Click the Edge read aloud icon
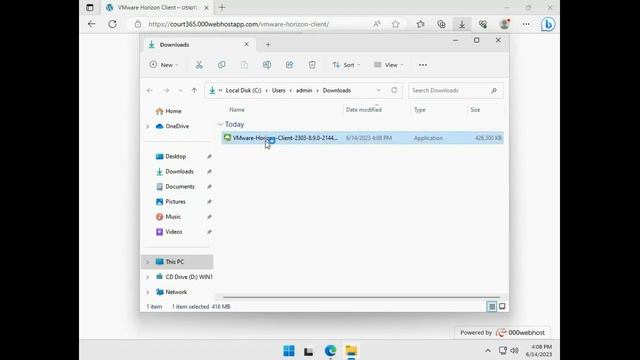 click(x=377, y=24)
